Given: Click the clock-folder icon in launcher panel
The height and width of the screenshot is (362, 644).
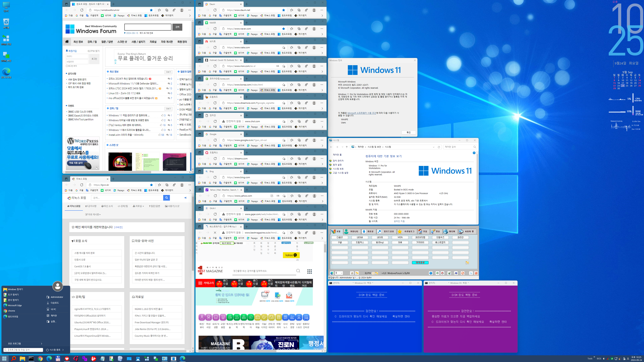Looking at the screenshot, I should (467, 263).
